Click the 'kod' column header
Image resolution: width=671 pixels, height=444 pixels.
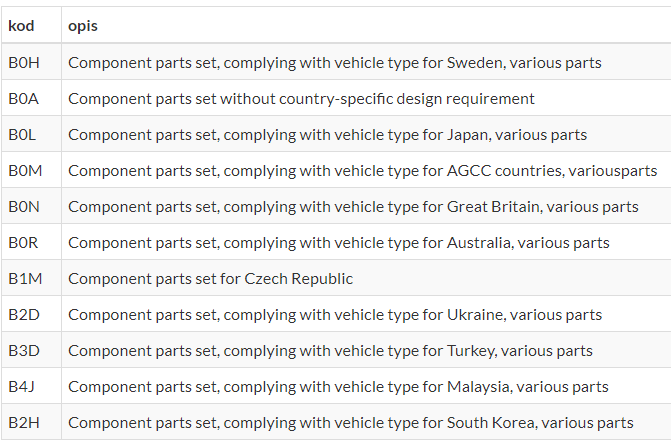(x=21, y=25)
